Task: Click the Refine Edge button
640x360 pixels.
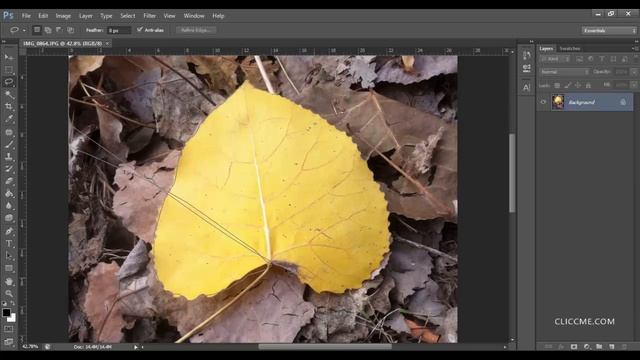Action: pos(196,30)
